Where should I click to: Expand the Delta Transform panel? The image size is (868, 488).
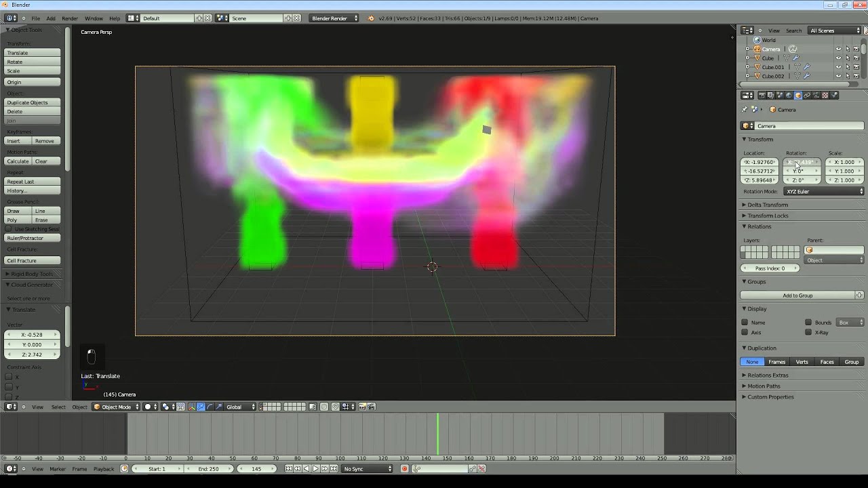[x=767, y=205]
